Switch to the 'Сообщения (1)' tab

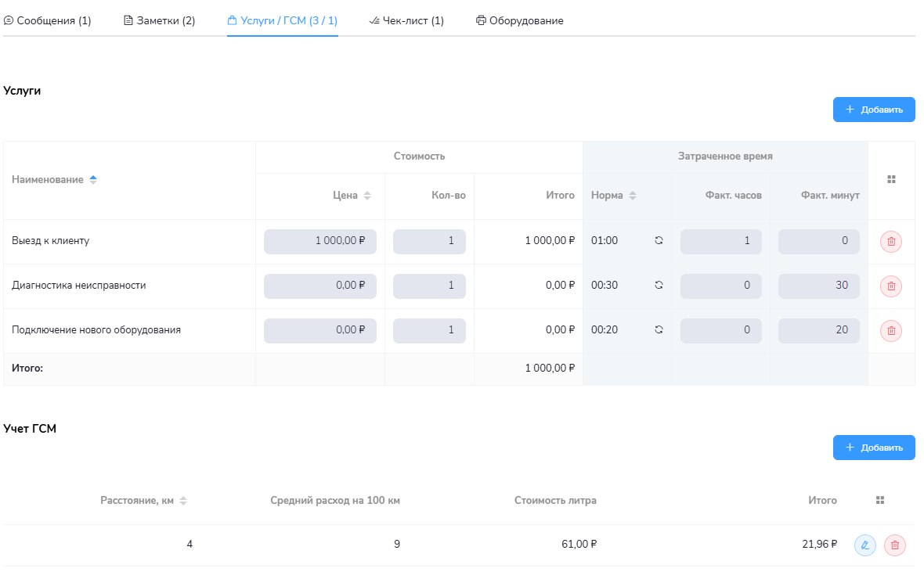(48, 20)
